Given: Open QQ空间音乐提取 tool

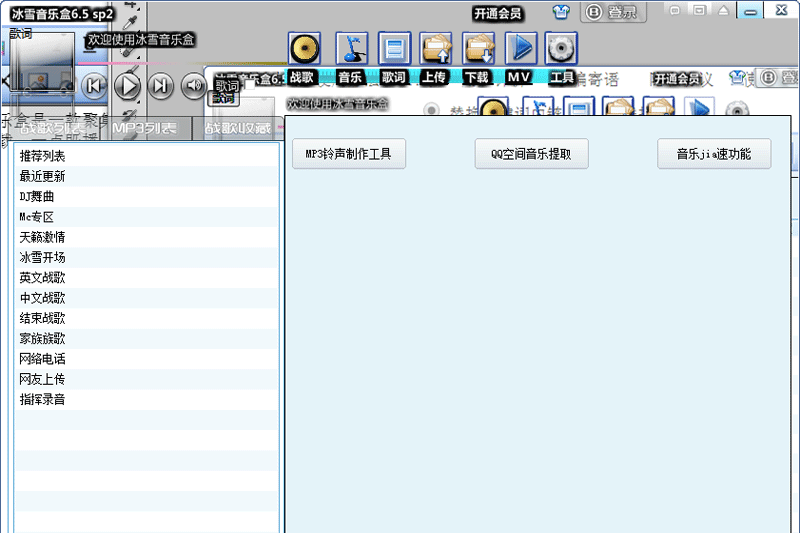Looking at the screenshot, I should tap(531, 154).
